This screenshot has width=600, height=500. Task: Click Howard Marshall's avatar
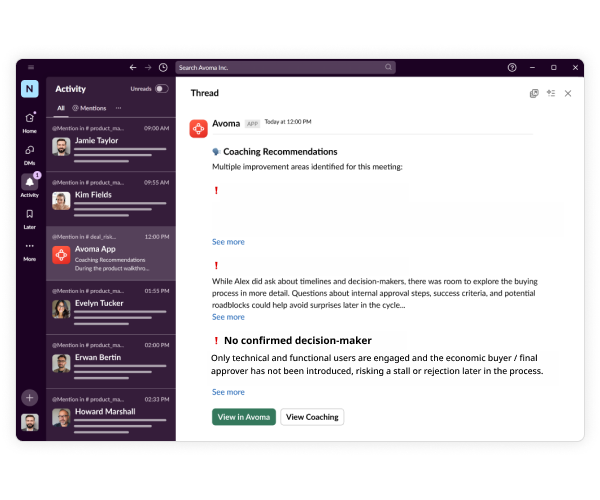click(x=61, y=417)
